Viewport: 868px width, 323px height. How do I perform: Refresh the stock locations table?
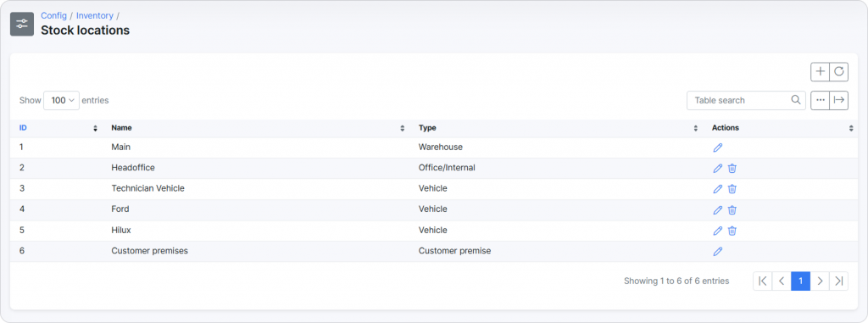point(838,71)
